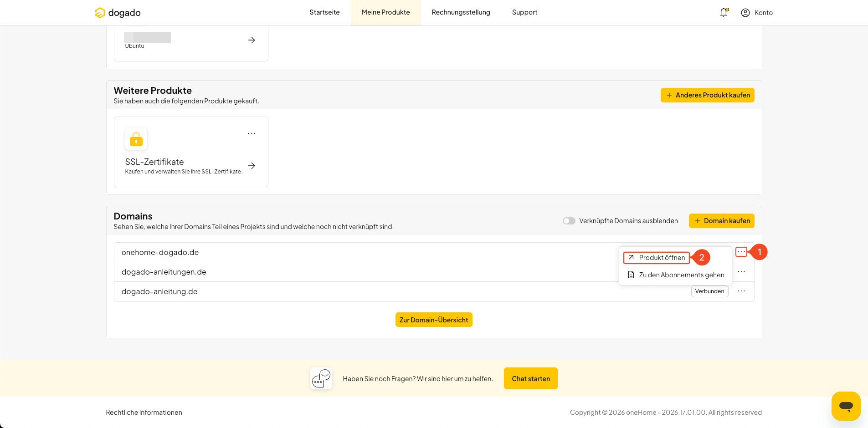This screenshot has width=868, height=428.
Task: Open the Konto account menu
Action: tap(757, 13)
